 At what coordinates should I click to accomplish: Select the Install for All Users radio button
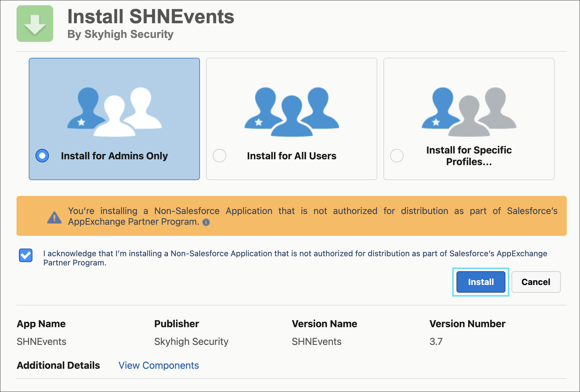pyautogui.click(x=219, y=156)
